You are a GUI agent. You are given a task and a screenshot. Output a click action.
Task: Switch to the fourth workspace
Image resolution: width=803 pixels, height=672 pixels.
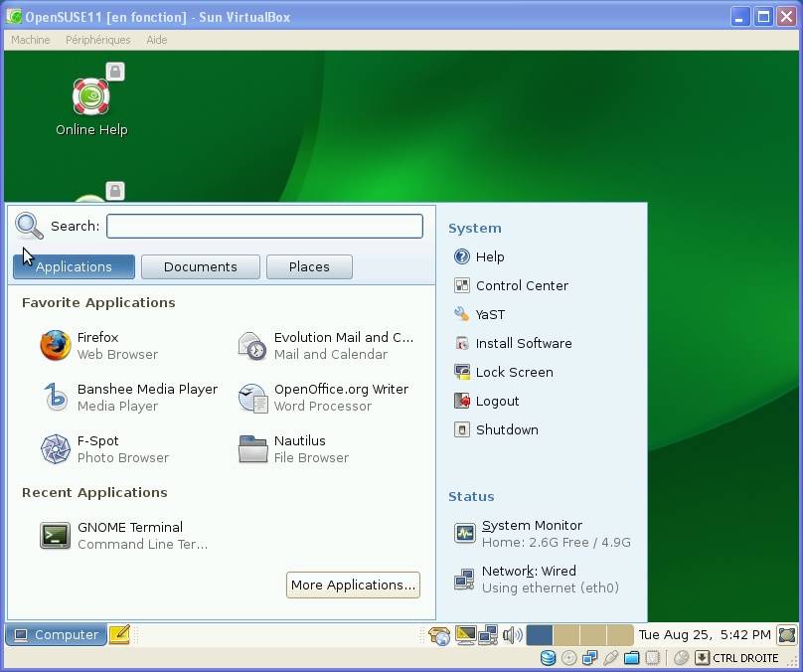(620, 635)
